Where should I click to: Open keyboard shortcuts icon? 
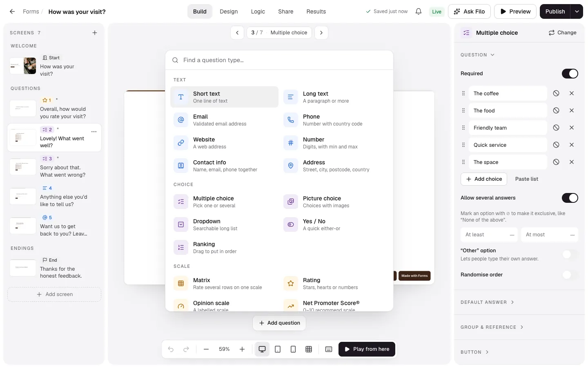(329, 349)
